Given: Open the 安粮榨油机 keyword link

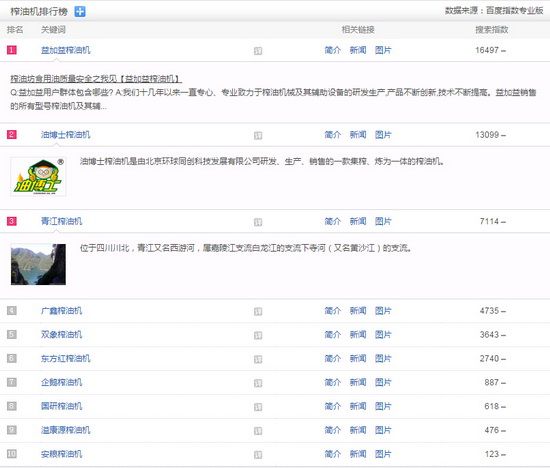Looking at the screenshot, I should point(61,454).
